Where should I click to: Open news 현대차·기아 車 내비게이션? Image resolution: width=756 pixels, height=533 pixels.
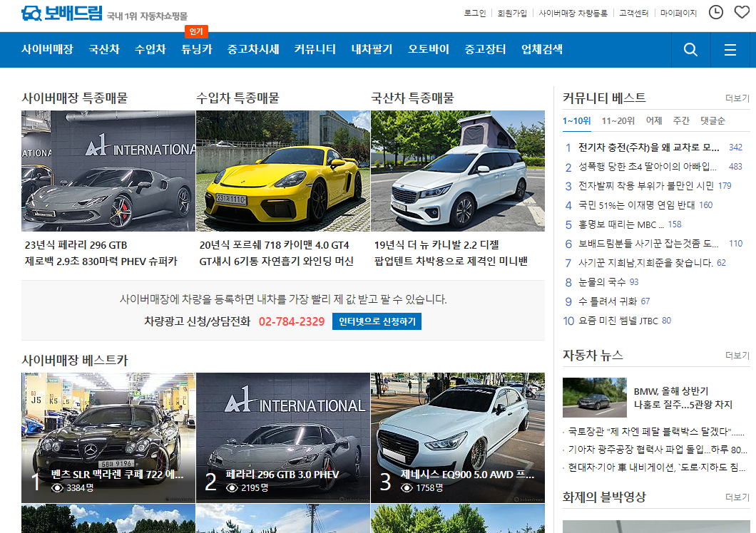click(657, 467)
